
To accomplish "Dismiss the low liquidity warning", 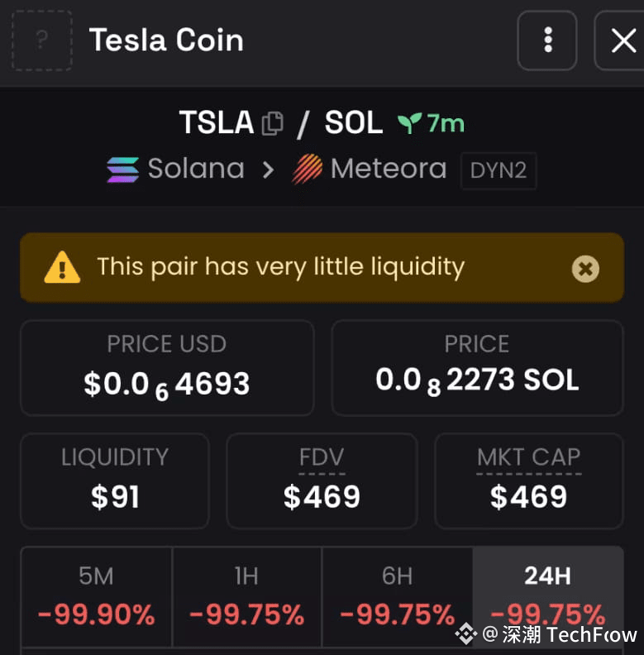I will [x=585, y=268].
